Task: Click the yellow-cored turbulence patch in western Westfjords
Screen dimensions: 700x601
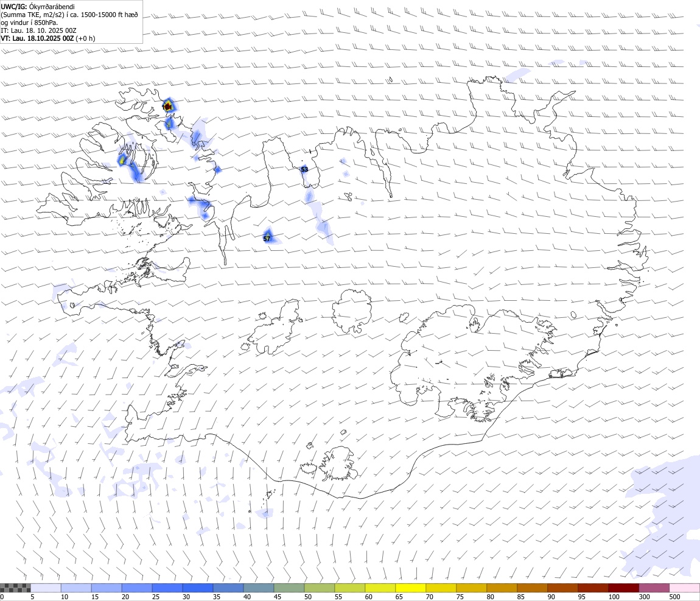Action: [x=121, y=160]
